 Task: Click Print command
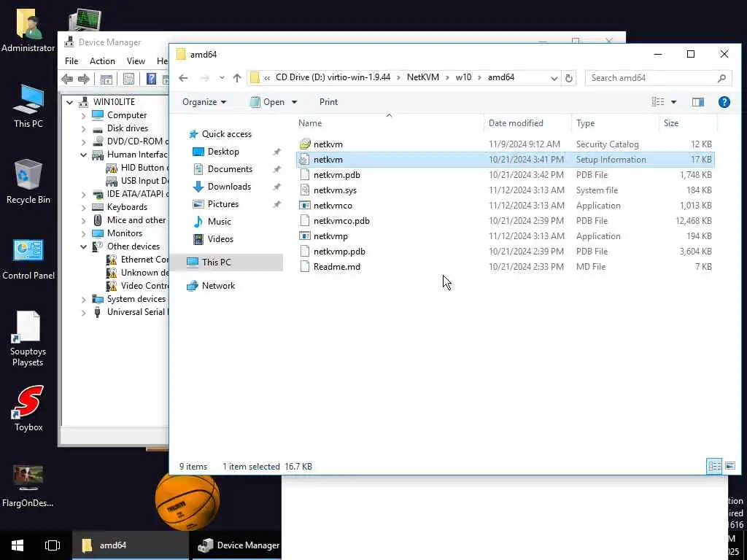click(328, 102)
